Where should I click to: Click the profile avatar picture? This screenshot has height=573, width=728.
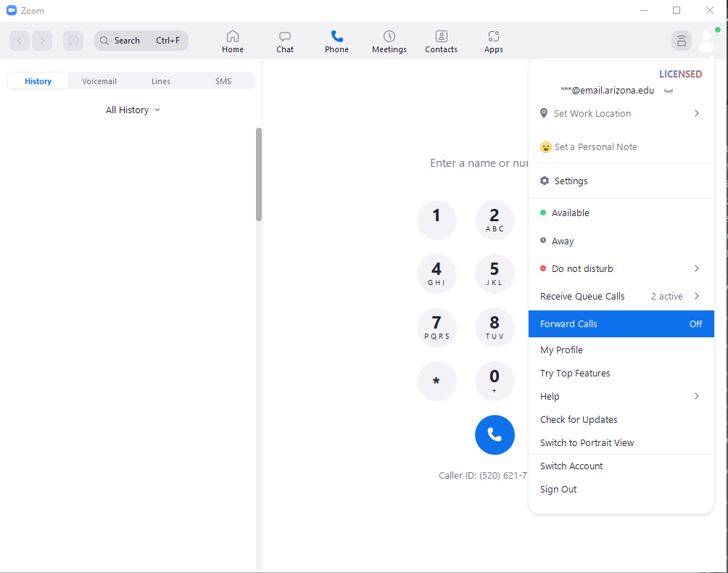coord(706,41)
